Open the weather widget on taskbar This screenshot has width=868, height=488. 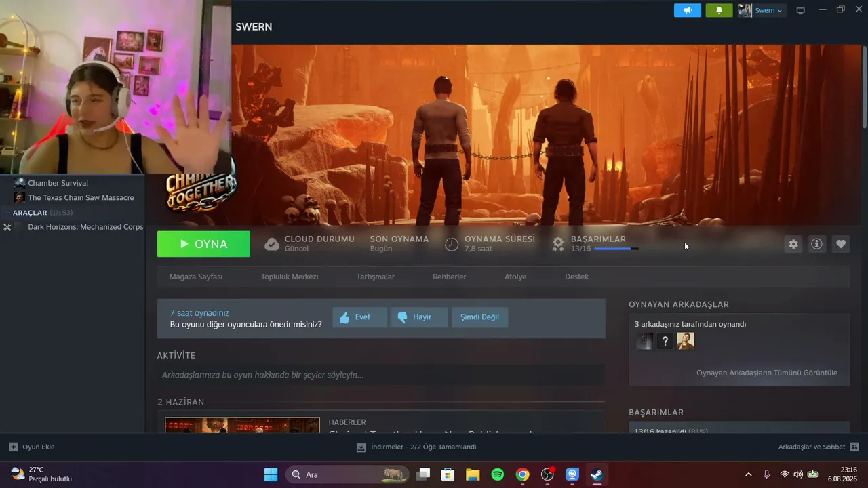42,474
